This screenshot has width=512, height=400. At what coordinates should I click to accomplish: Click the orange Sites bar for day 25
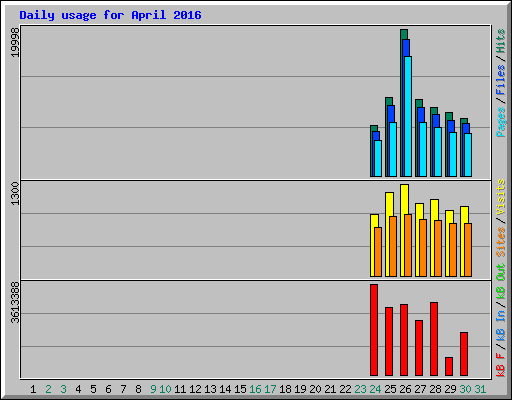[393, 246]
